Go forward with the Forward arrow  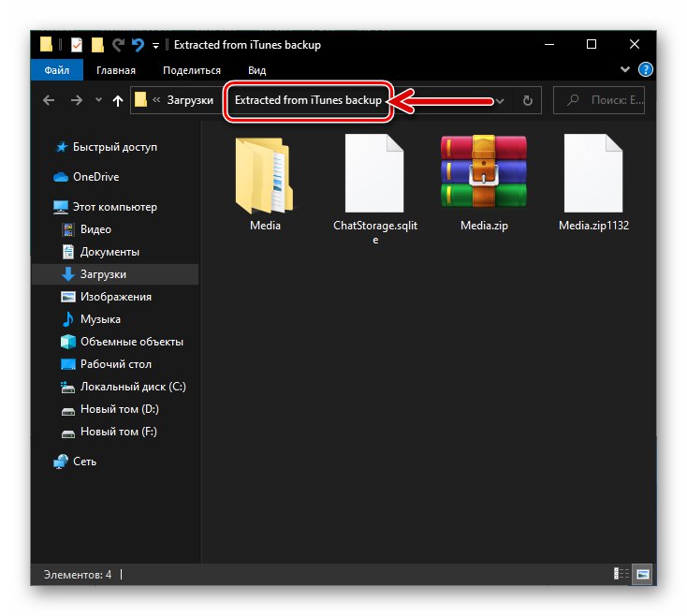click(x=76, y=100)
